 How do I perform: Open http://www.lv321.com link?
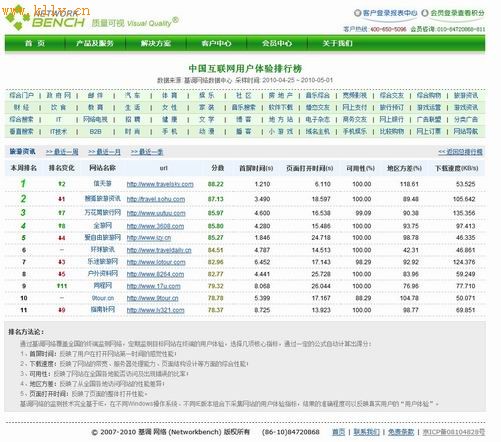pyautogui.click(x=155, y=310)
